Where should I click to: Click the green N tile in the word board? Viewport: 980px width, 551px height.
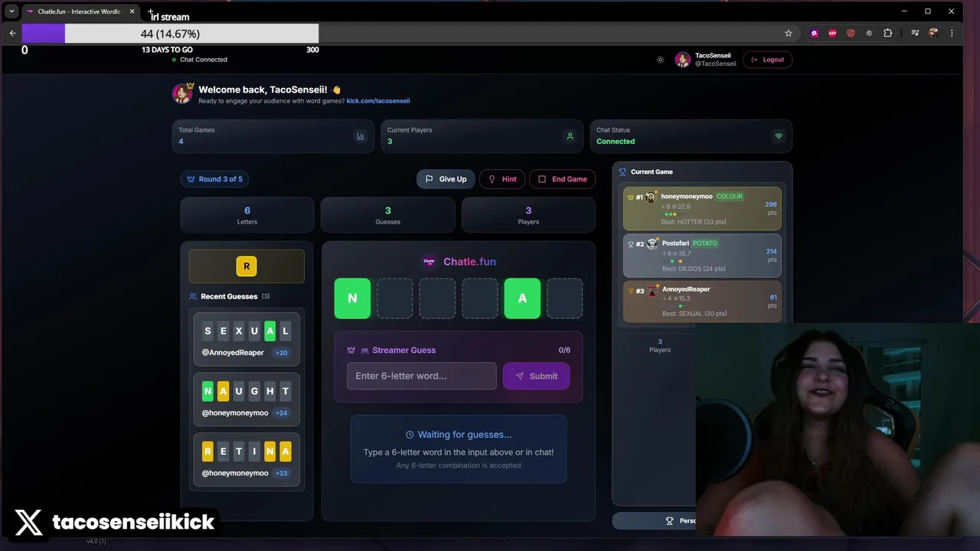point(352,298)
